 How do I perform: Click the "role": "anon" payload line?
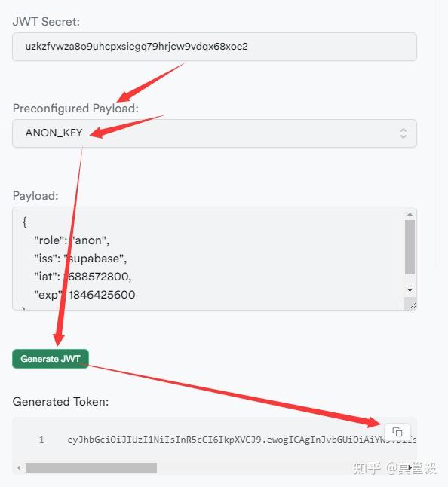(72, 240)
